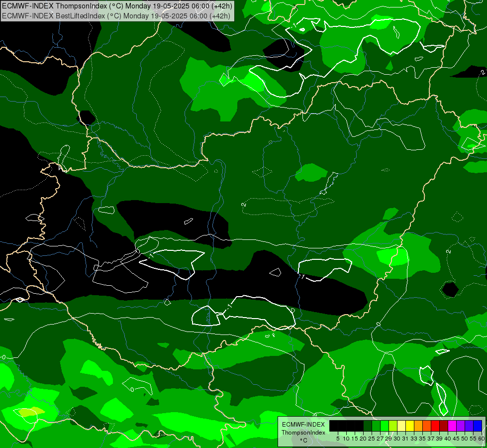This screenshot has height=448, width=487.
Task: Select the legend tick value 31
Action: pos(405,439)
